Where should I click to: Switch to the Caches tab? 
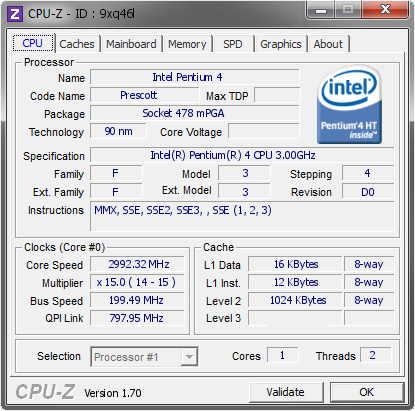[77, 44]
